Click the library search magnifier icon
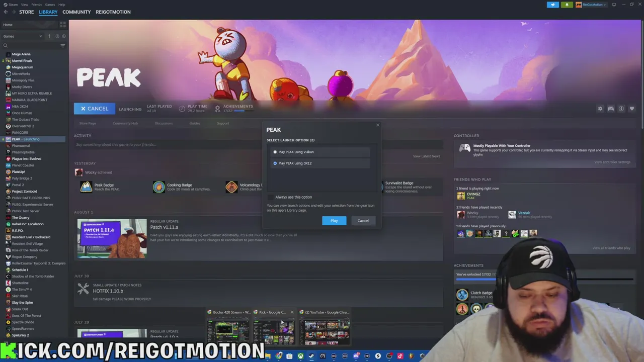Viewport: 644px width, 362px height. [x=6, y=46]
